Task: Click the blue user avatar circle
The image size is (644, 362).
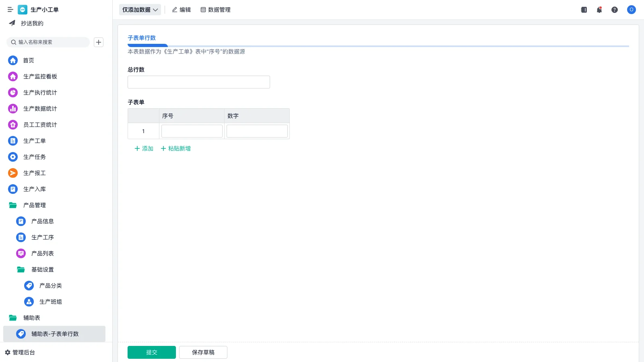Action: tap(631, 10)
